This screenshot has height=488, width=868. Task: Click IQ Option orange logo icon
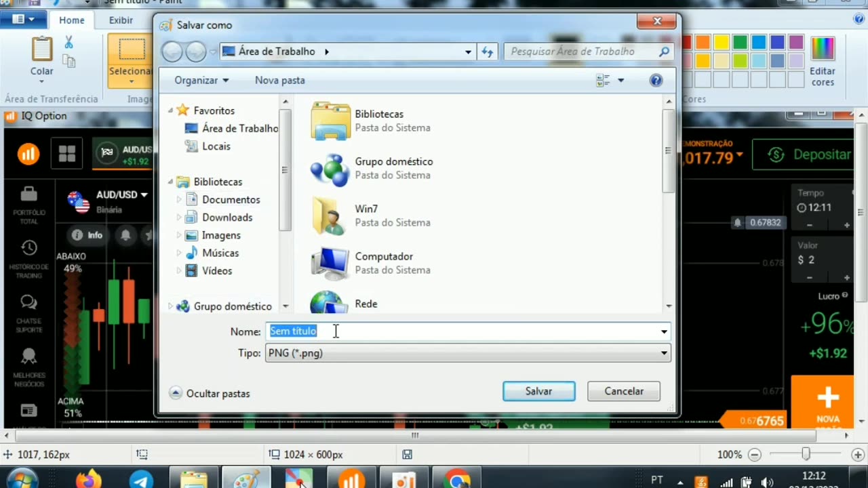(x=28, y=154)
